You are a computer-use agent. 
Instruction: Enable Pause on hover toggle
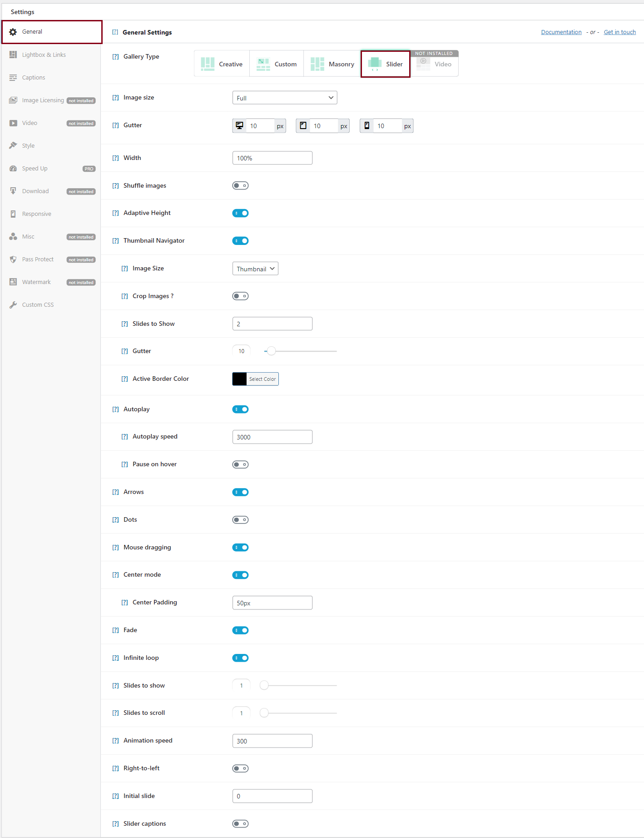pos(240,464)
